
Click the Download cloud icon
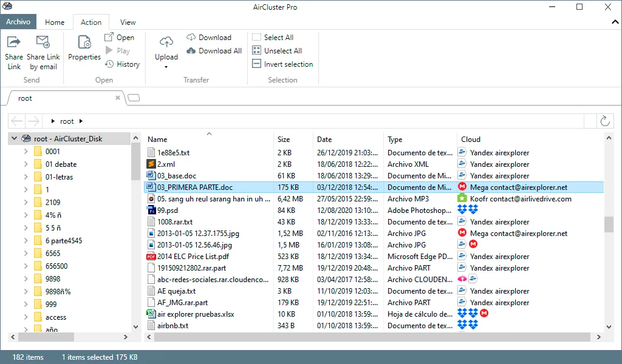(191, 37)
